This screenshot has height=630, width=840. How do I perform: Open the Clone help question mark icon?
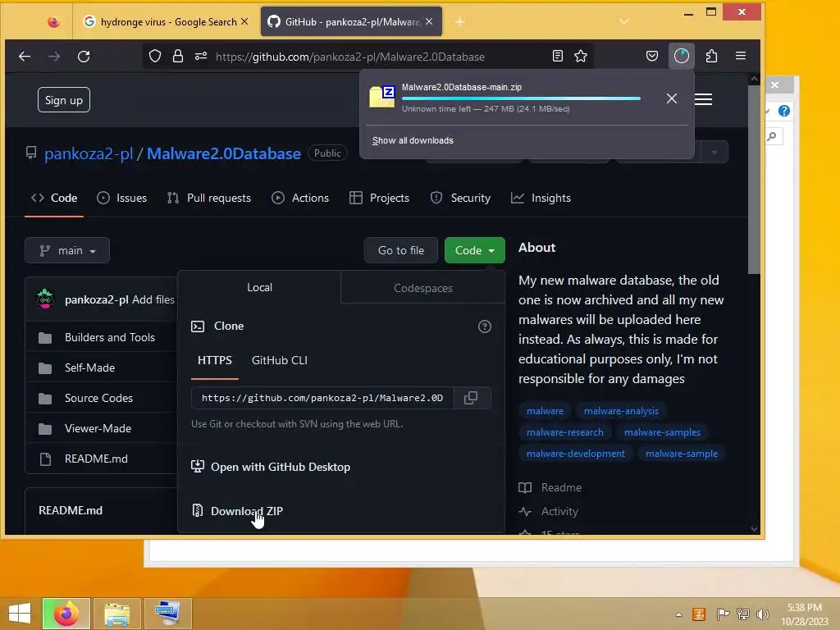coord(484,326)
